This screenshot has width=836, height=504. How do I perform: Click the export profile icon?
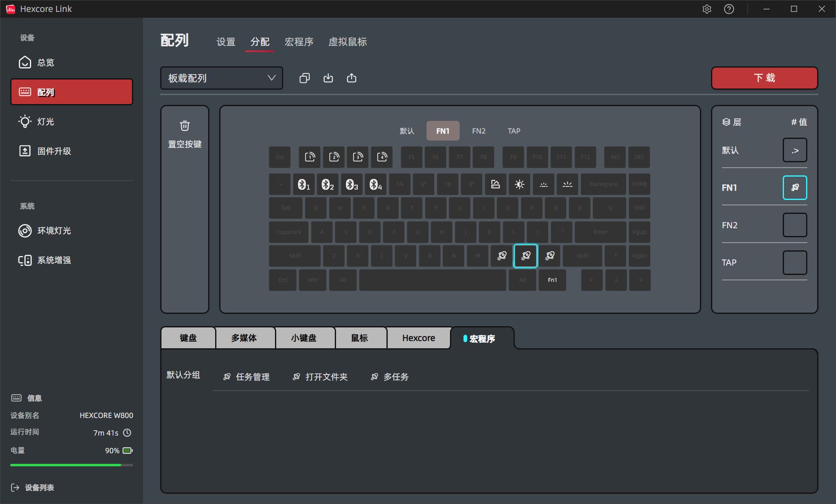tap(352, 78)
